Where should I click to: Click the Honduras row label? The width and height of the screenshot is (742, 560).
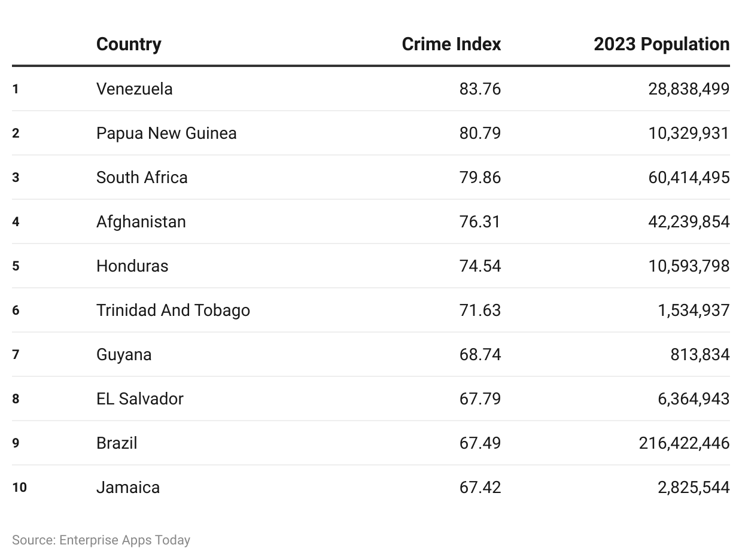[132, 266]
